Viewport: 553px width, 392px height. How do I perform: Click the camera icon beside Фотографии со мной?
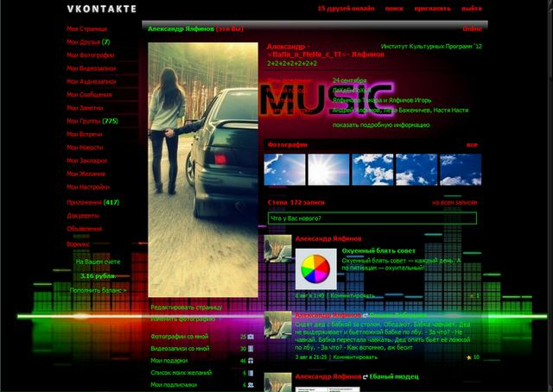251,337
